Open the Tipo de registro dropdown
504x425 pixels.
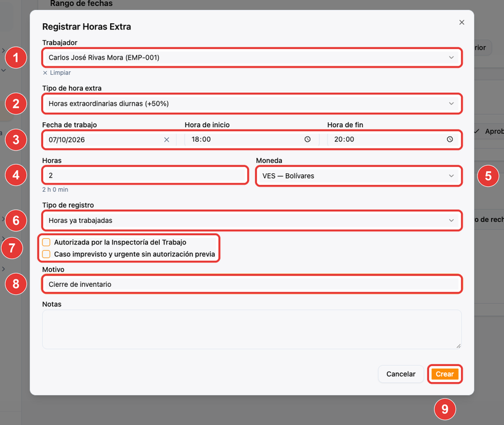coord(252,220)
